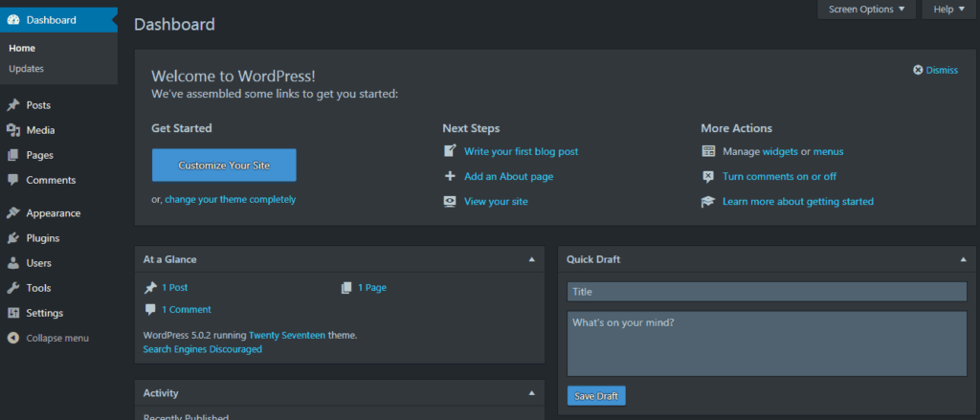The height and width of the screenshot is (420, 980).
Task: Click the Save Draft button
Action: 596,396
